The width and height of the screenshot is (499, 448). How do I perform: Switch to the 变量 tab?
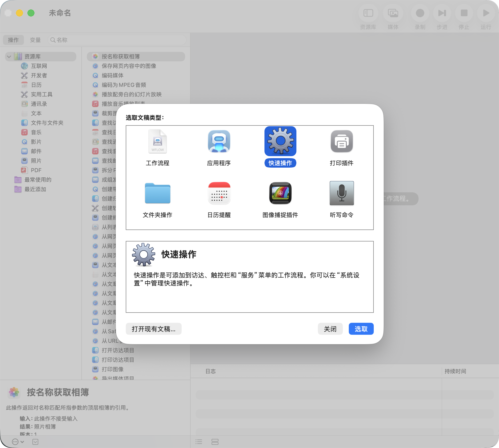click(35, 40)
